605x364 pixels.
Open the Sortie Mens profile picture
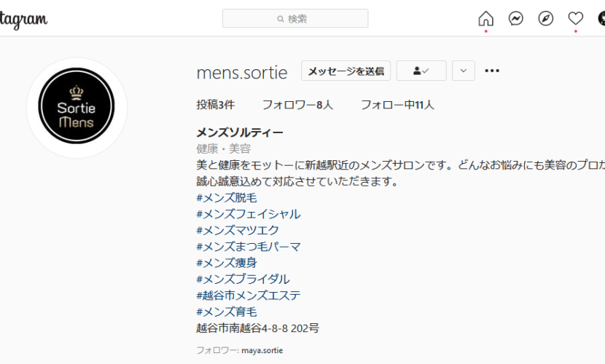(77, 108)
